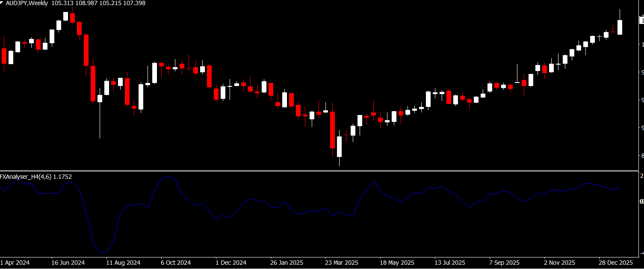Select the 7 Sep 2025 time axis label
644x269 pixels.
pyautogui.click(x=504, y=263)
